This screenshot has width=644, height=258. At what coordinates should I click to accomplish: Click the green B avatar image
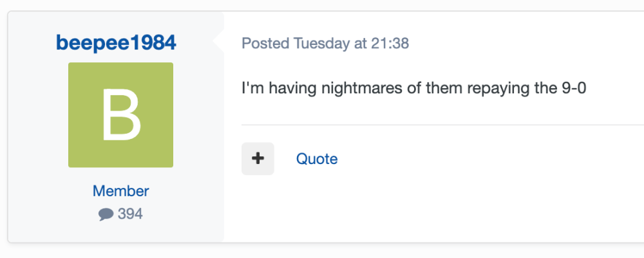[120, 115]
